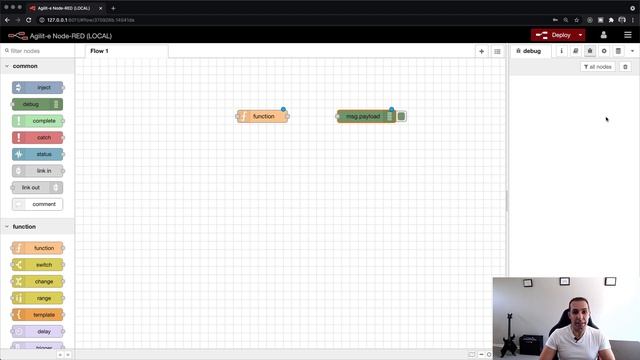This screenshot has width=640, height=360.
Task: Zoom out the canvas
Action: pos(481,355)
